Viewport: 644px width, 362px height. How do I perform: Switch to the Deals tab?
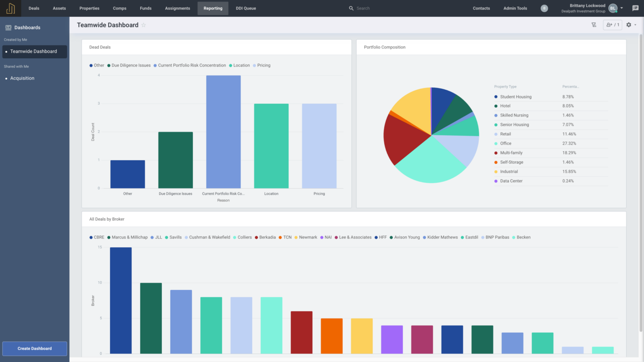point(34,8)
